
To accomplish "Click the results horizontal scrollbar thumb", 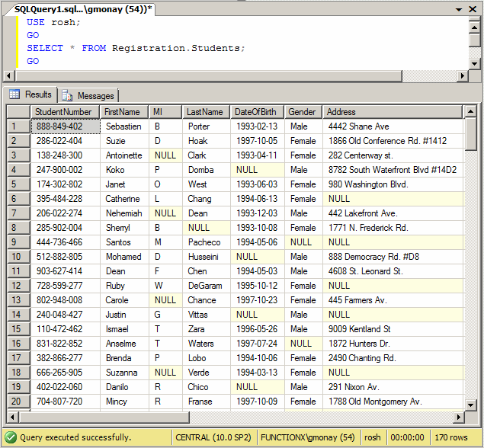I will (x=104, y=418).
